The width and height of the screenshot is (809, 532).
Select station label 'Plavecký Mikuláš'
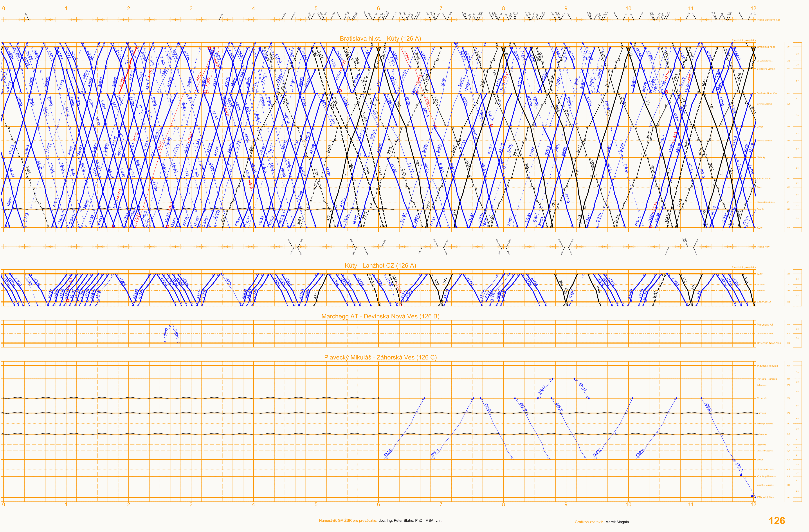(767, 366)
